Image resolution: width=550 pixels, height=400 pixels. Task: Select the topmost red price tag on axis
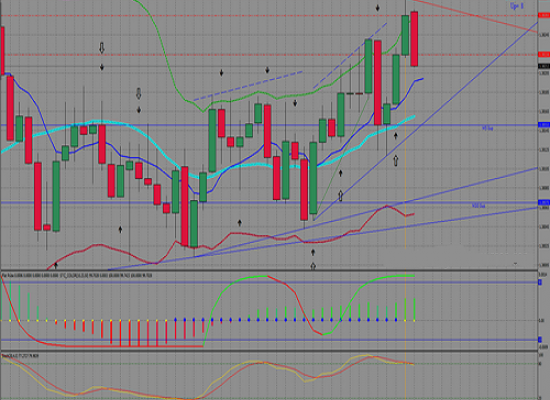(x=544, y=15)
